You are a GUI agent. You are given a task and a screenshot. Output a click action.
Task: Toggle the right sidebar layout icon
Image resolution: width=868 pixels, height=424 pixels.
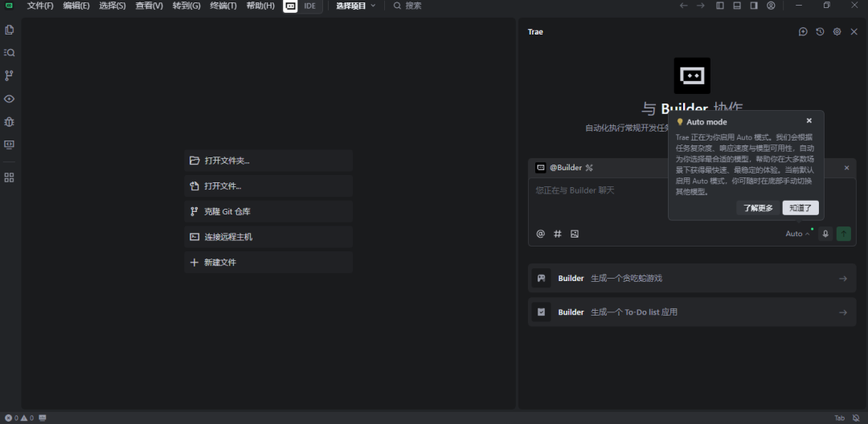click(754, 6)
